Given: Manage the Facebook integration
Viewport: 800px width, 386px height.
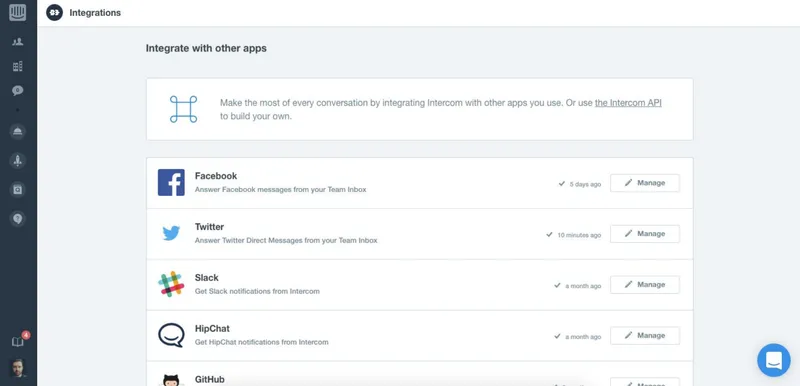Looking at the screenshot, I should click(x=645, y=183).
